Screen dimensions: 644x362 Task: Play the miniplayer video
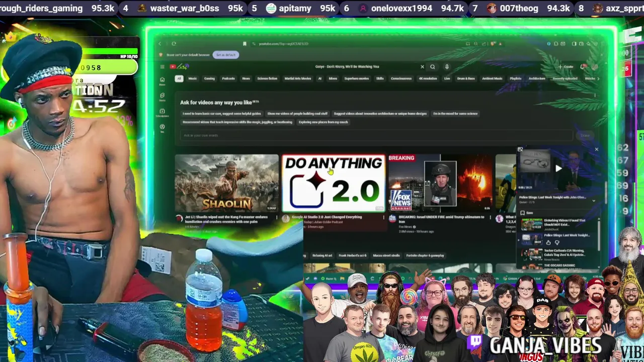[x=558, y=168]
